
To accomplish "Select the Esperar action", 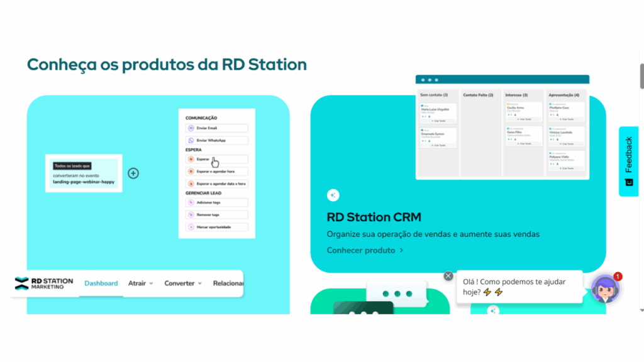I will pyautogui.click(x=217, y=159).
